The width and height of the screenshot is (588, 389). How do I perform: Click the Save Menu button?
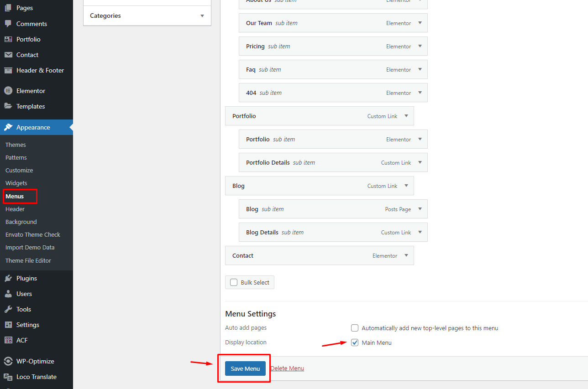245,368
